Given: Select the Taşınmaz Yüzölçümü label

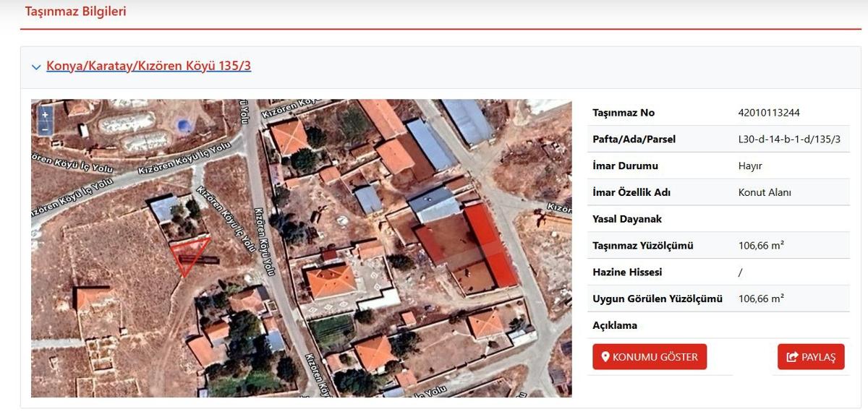Looking at the screenshot, I should (643, 246).
